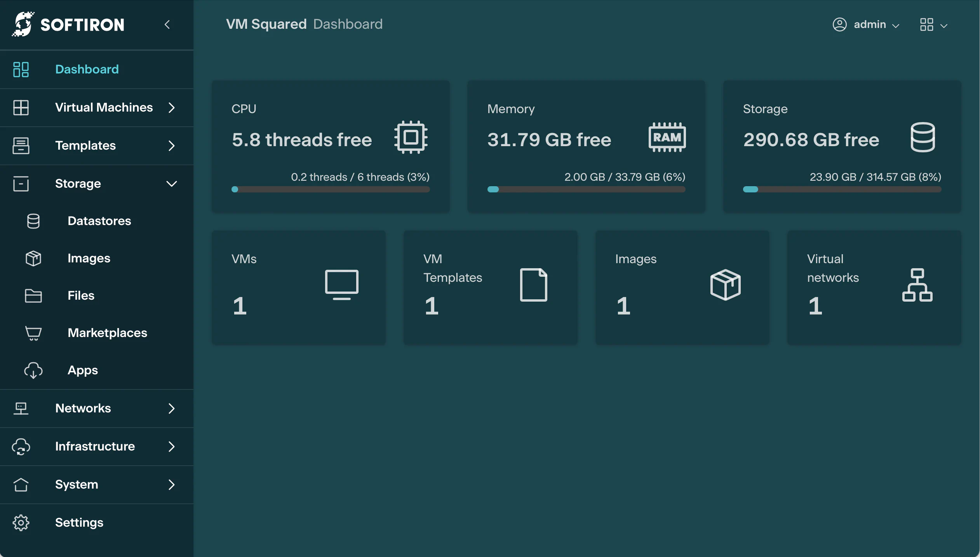Open the Datastores storage section

click(x=99, y=221)
